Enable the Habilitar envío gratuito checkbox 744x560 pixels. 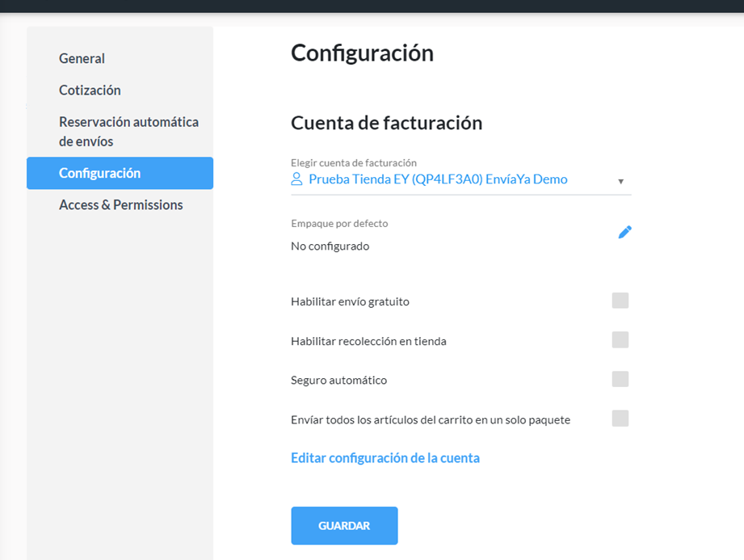620,301
